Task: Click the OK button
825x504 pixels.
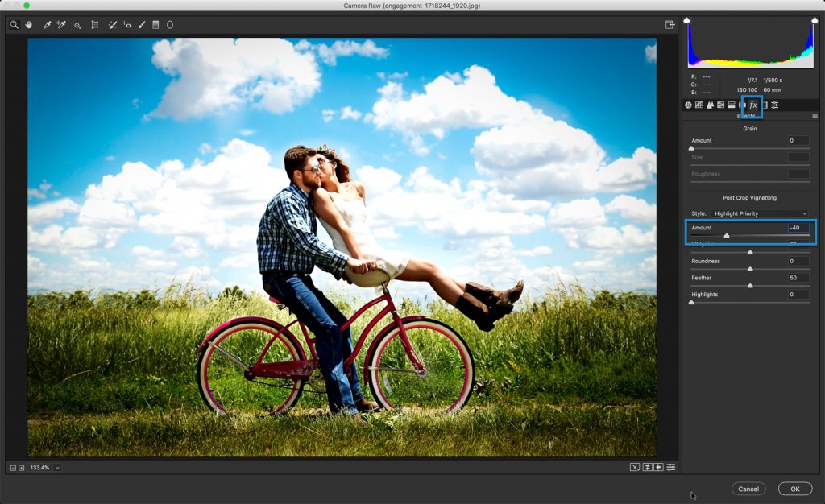Action: coord(794,489)
